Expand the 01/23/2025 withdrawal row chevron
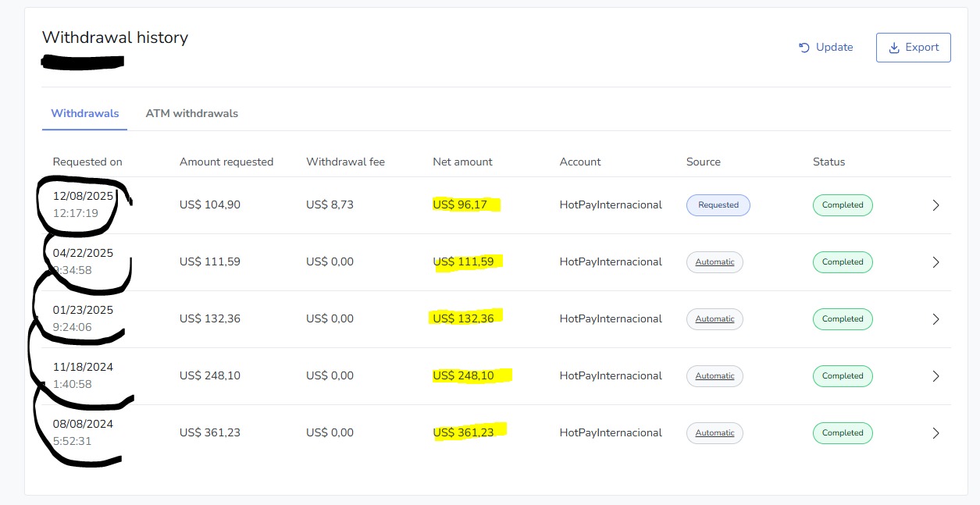Viewport: 980px width, 505px height. pos(935,319)
